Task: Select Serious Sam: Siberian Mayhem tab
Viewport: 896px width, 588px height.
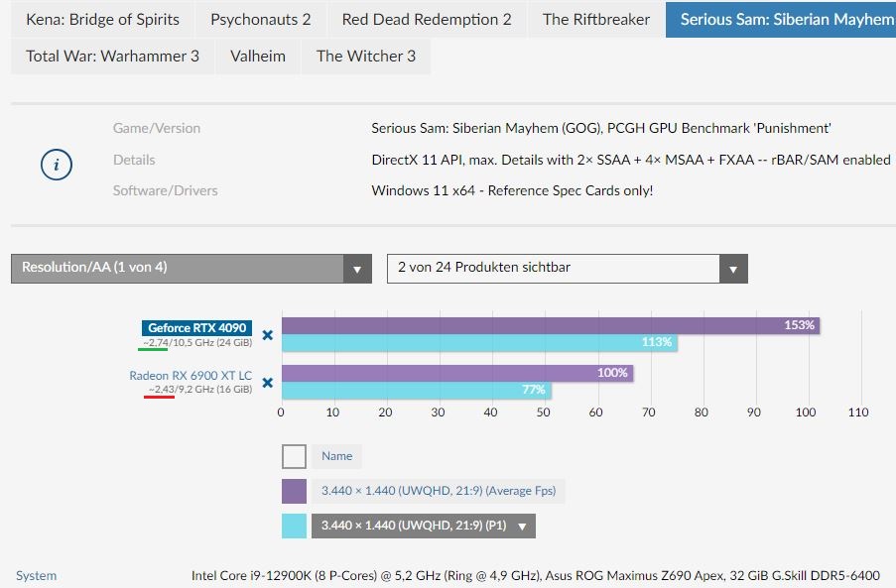Action: (x=781, y=20)
